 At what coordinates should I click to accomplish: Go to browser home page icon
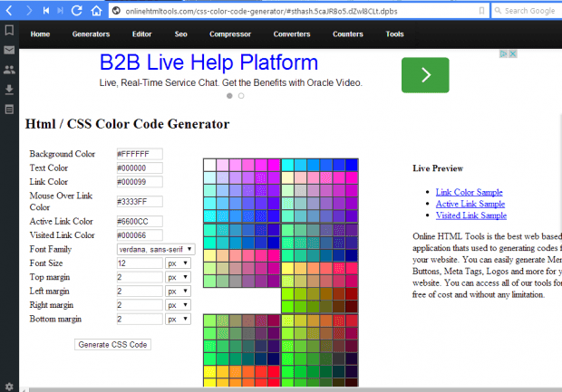tap(96, 11)
